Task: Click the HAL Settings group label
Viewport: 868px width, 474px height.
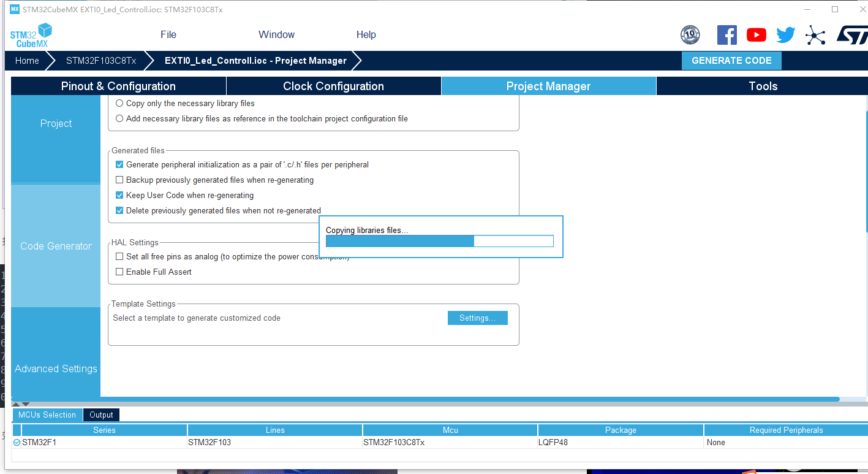Action: [135, 242]
